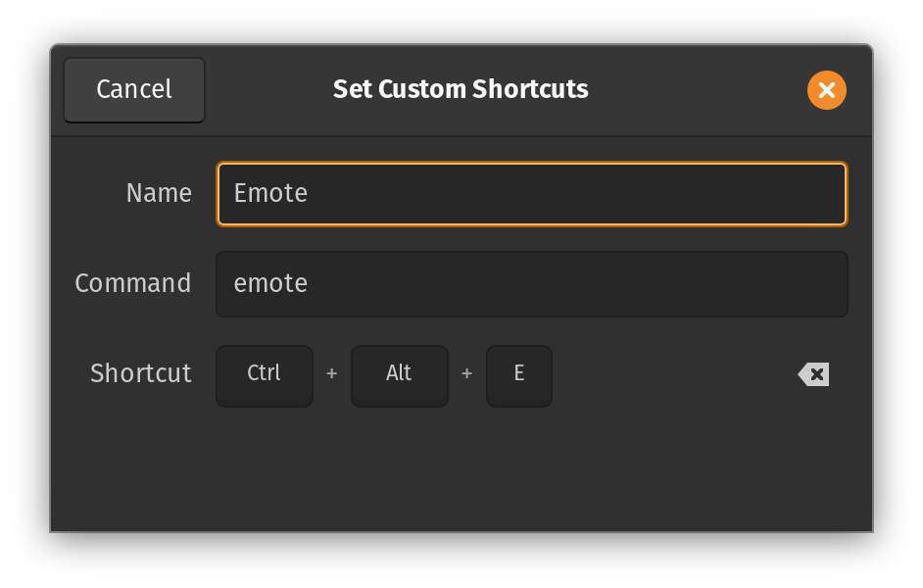923x588 pixels.
Task: Click the plus between Ctrl and Alt
Action: (331, 373)
